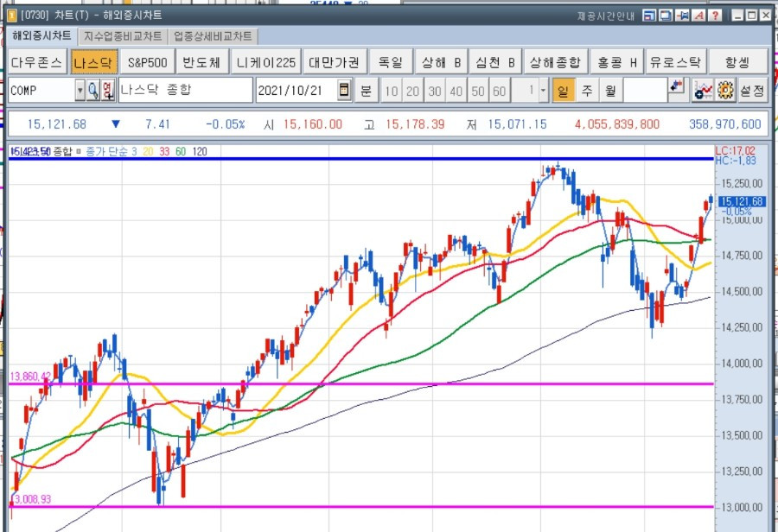Click the low price 15,071.15 value
The image size is (778, 532).
click(517, 124)
